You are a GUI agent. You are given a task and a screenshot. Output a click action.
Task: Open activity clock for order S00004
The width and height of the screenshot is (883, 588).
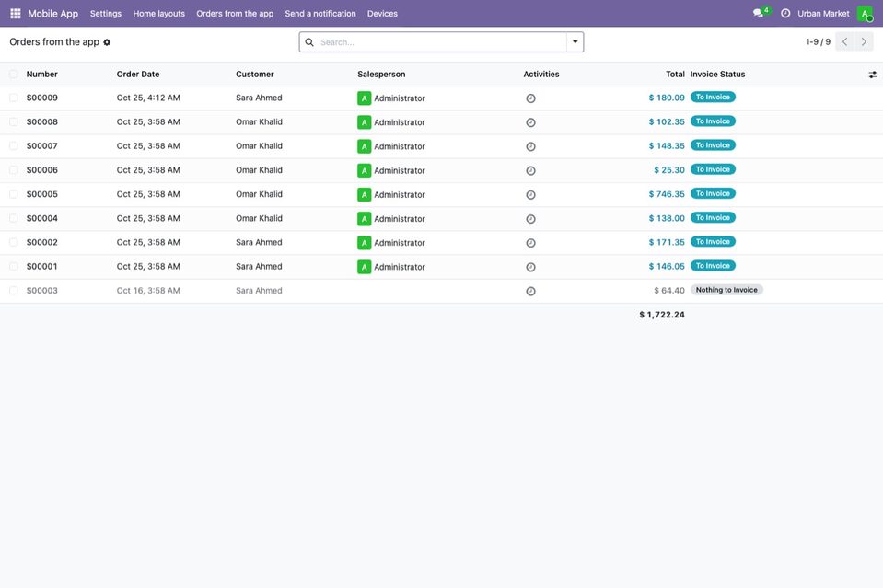click(x=530, y=219)
